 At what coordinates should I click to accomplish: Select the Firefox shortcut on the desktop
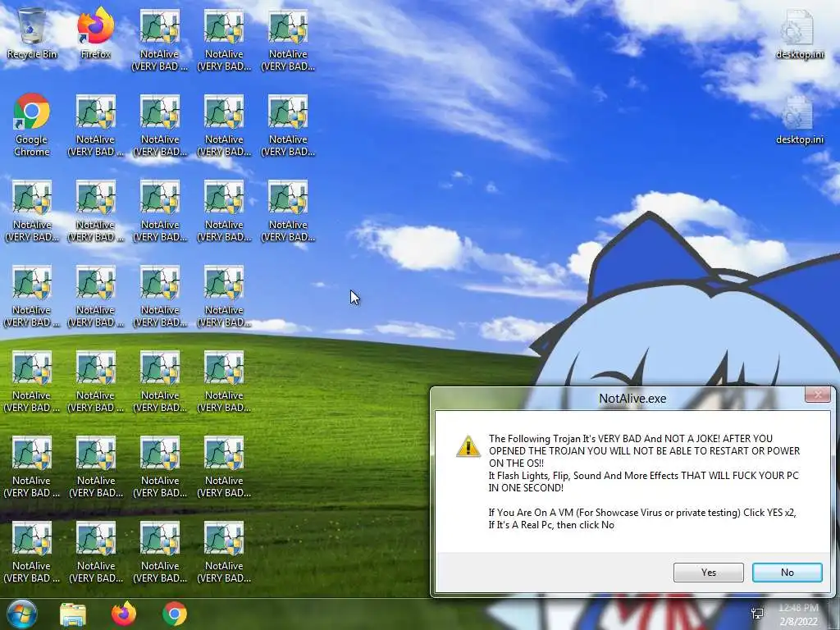pyautogui.click(x=95, y=33)
